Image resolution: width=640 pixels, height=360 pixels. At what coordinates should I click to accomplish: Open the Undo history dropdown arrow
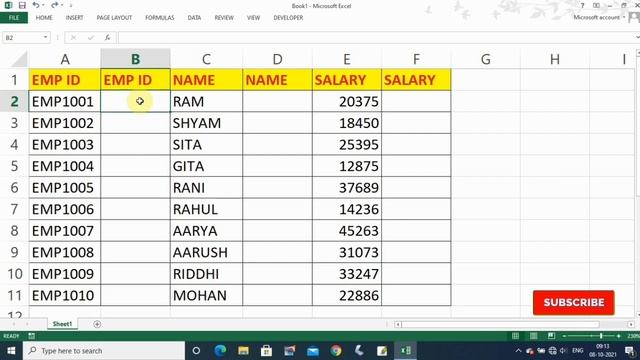click(43, 5)
